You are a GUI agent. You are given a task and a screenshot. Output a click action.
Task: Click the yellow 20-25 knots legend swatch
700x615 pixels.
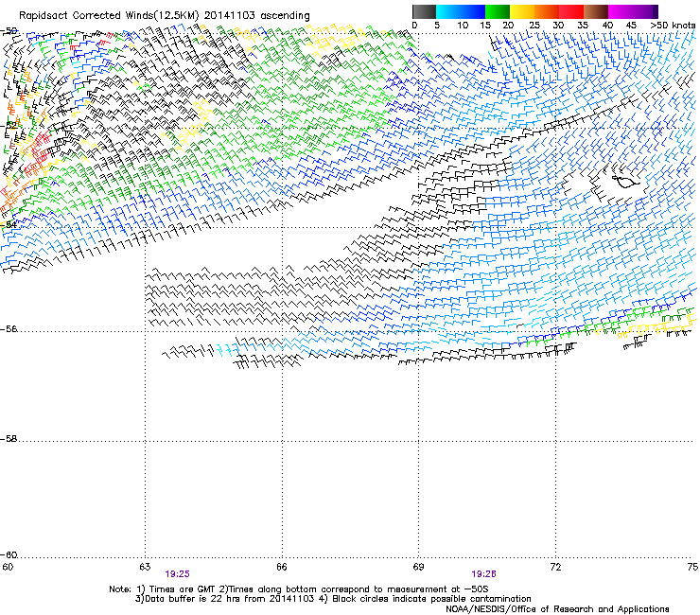(522, 11)
